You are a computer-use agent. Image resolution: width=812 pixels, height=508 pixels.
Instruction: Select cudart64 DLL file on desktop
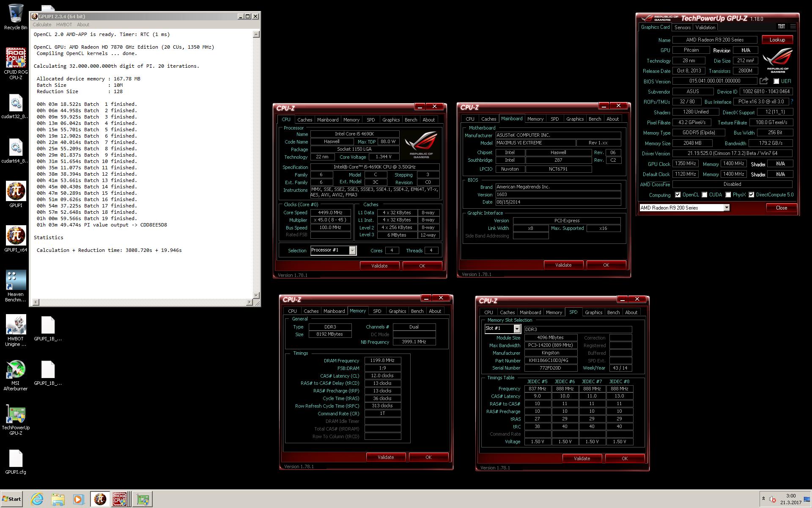coord(15,151)
